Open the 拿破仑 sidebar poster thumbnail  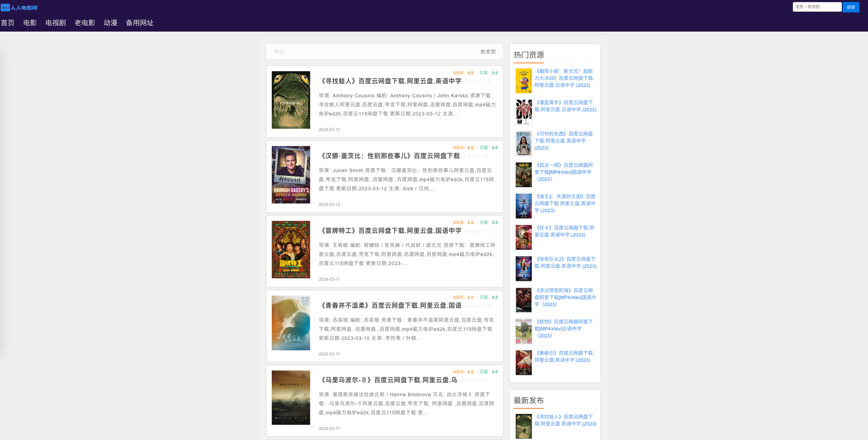[523, 363]
